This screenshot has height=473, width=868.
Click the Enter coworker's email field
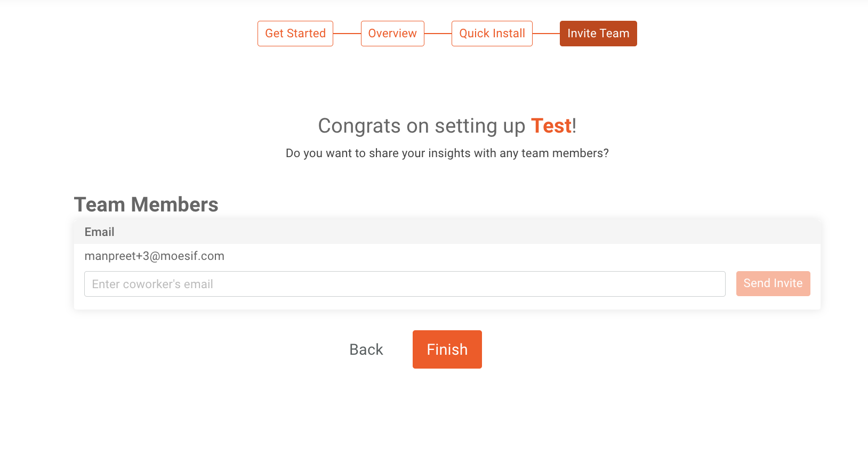tap(405, 284)
